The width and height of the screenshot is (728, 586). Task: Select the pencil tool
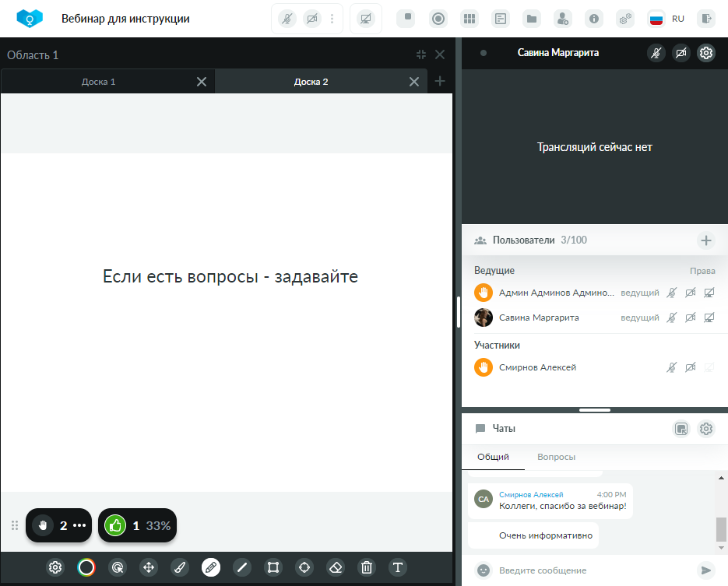click(x=211, y=567)
